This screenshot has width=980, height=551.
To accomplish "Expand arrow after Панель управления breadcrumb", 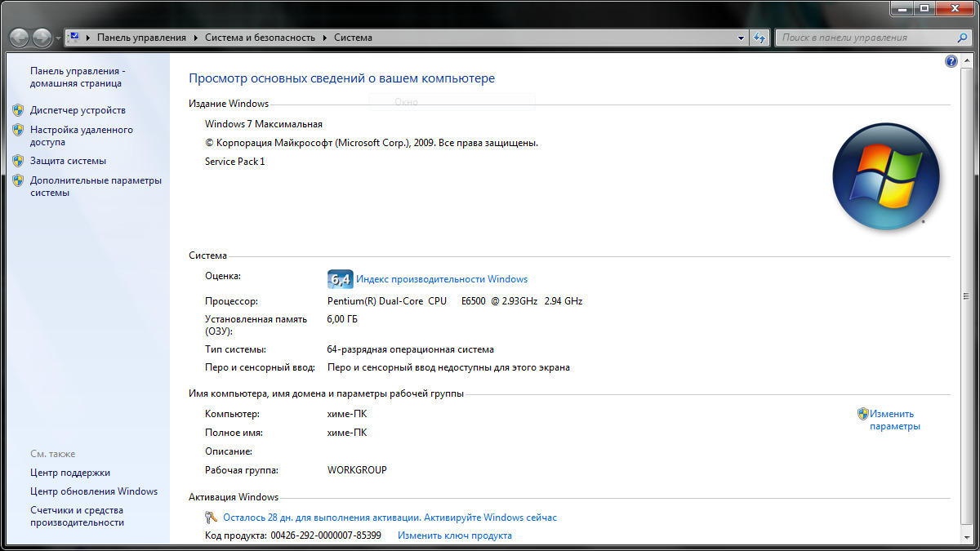I will coord(195,38).
